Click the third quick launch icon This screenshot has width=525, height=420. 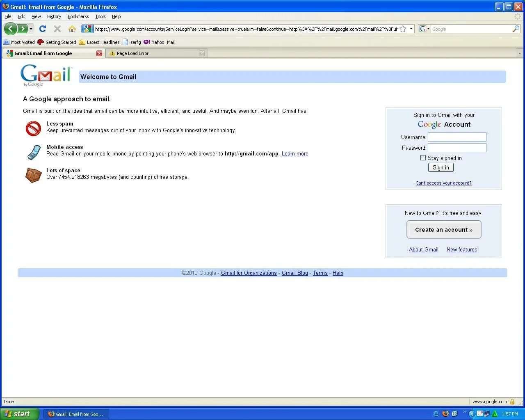[x=455, y=414]
